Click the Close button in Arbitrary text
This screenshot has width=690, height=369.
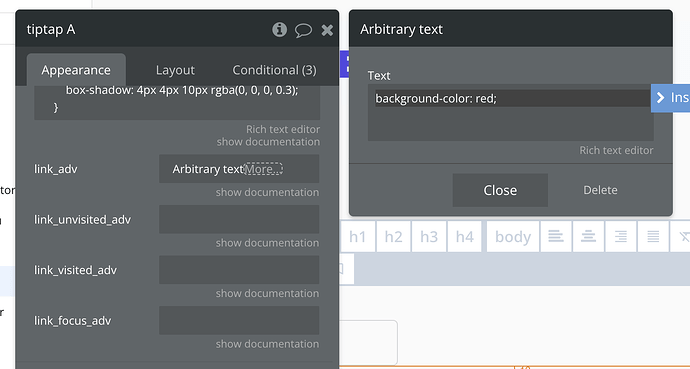pos(500,190)
